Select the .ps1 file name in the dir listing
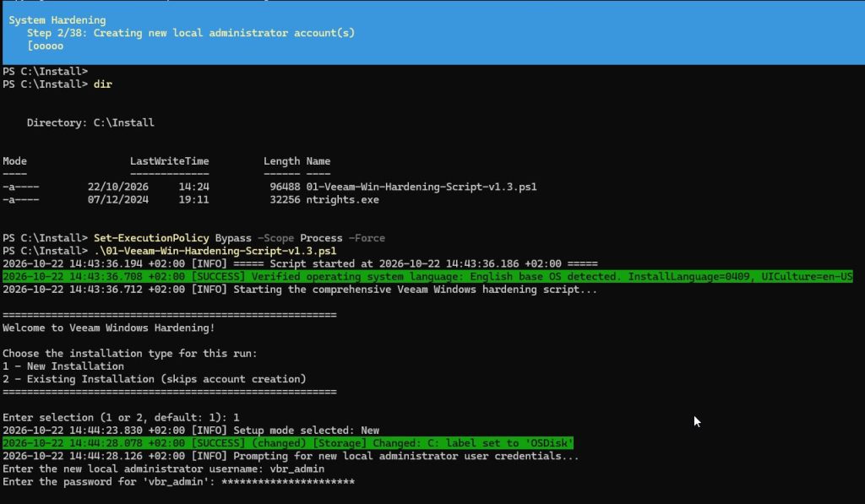The height and width of the screenshot is (504, 865). [422, 187]
